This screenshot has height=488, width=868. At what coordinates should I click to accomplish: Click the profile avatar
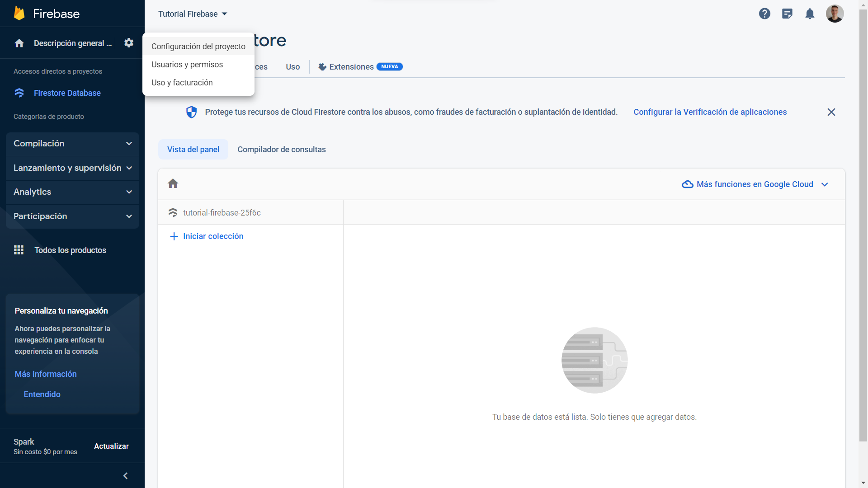(x=835, y=14)
